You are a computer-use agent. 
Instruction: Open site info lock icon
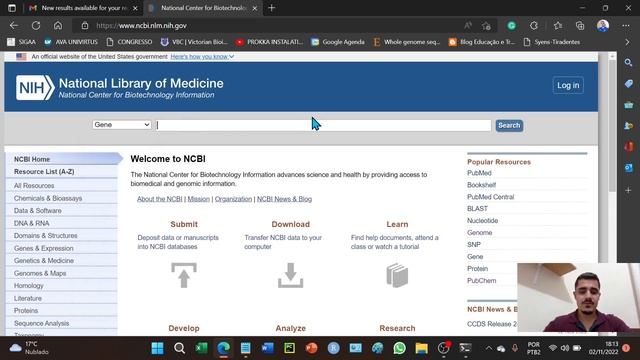tap(84, 26)
